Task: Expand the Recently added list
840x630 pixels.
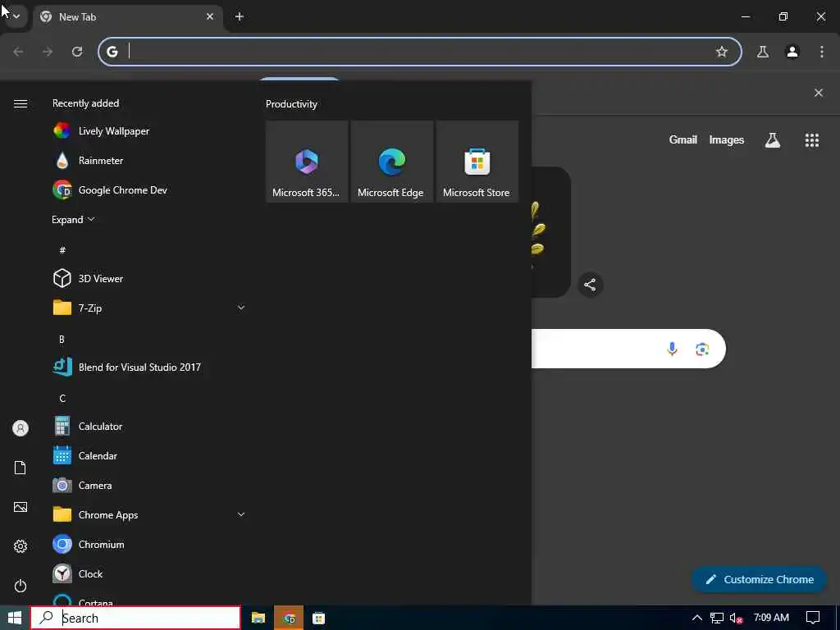Action: (x=73, y=220)
